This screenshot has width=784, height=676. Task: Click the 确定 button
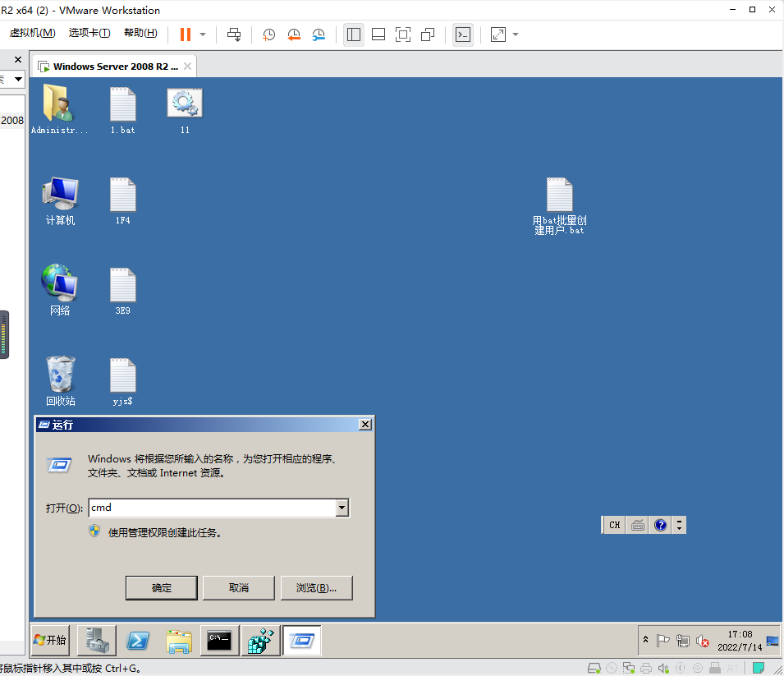point(162,588)
